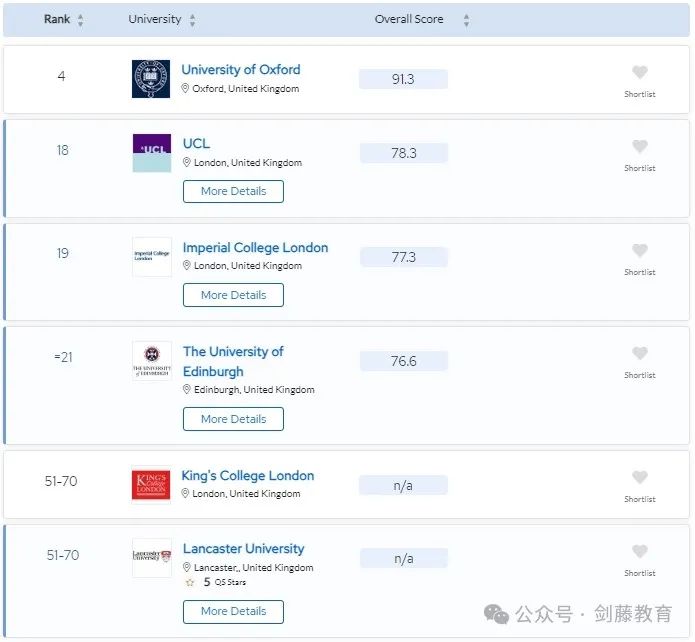The image size is (695, 642).
Task: View More Details for University of Edinburgh
Action: coord(233,419)
